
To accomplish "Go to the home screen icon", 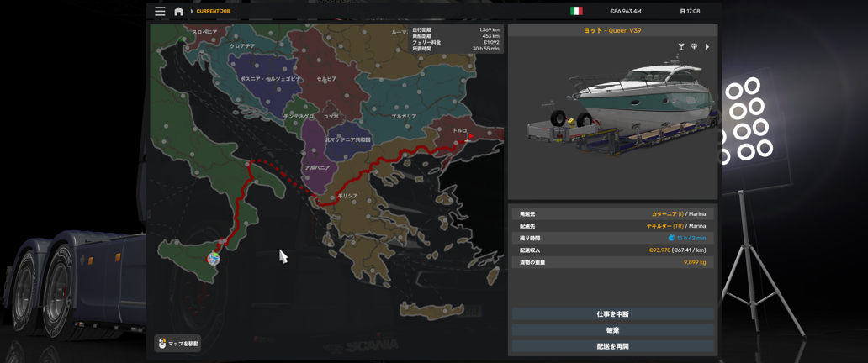I will coord(178,12).
